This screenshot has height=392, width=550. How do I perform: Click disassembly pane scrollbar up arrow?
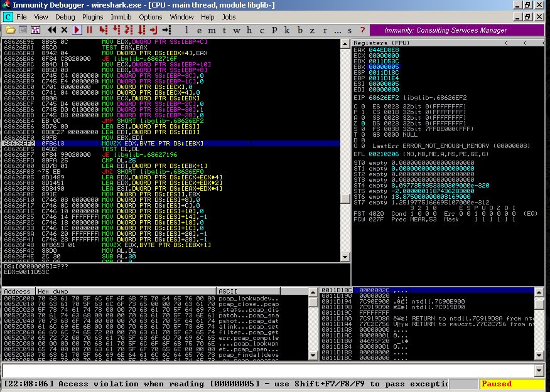tap(345, 43)
